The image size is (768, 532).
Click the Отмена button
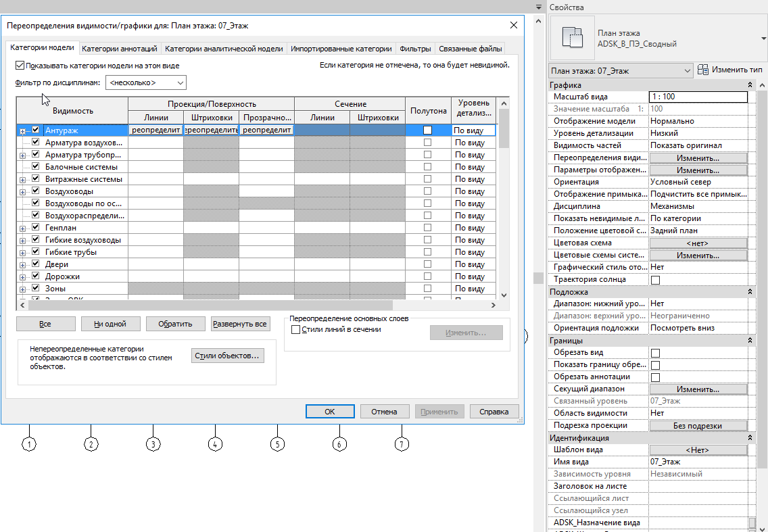384,412
